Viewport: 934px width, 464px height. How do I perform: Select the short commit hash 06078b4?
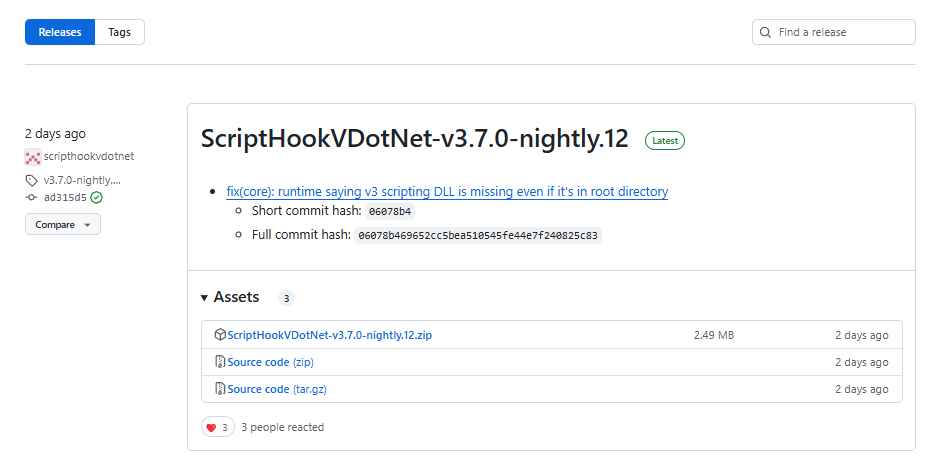[x=390, y=211]
